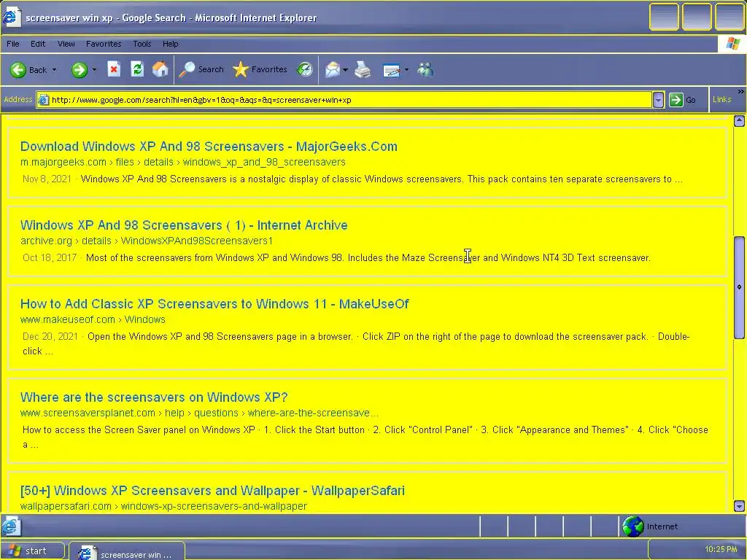Click the scroll down arrow button
Screen dimensions: 747x560
pos(739,506)
